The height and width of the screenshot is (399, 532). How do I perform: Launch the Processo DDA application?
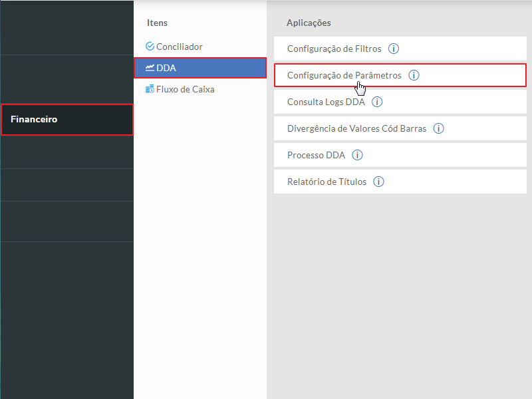pyautogui.click(x=316, y=155)
